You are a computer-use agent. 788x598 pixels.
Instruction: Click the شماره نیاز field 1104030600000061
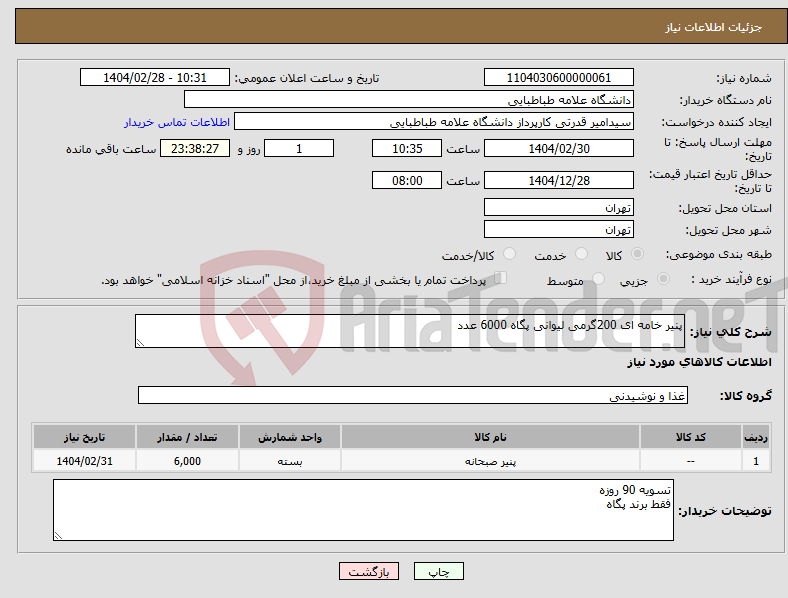pos(559,77)
